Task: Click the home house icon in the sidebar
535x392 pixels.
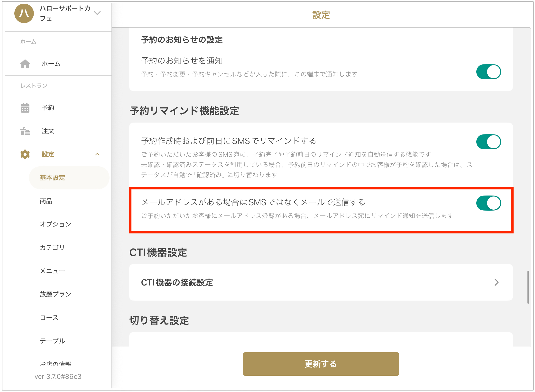Action: (25, 64)
